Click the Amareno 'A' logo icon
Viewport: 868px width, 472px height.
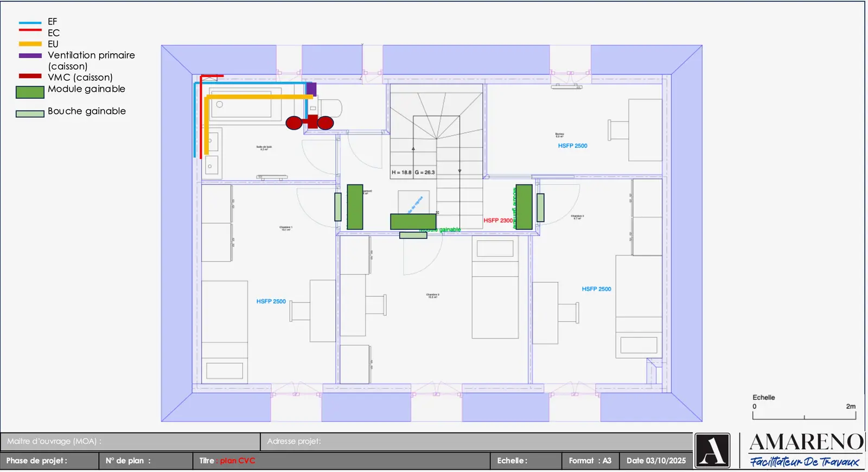(x=712, y=450)
